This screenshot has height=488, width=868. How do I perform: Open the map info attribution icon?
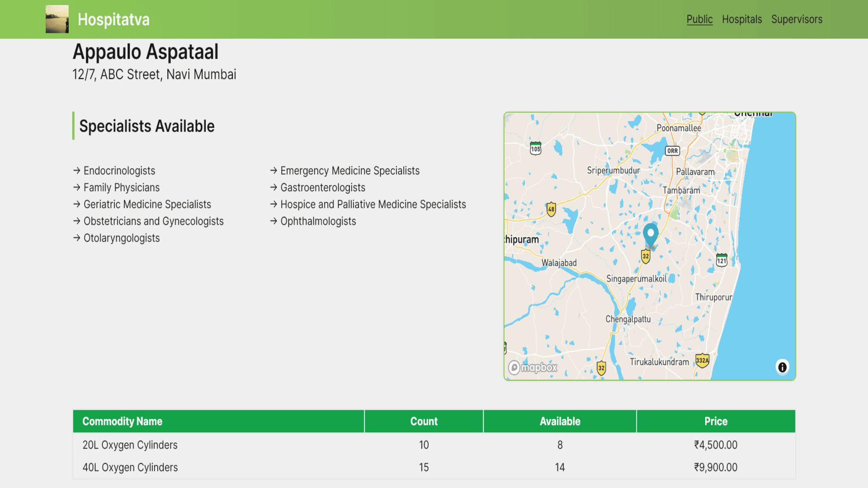tap(782, 367)
